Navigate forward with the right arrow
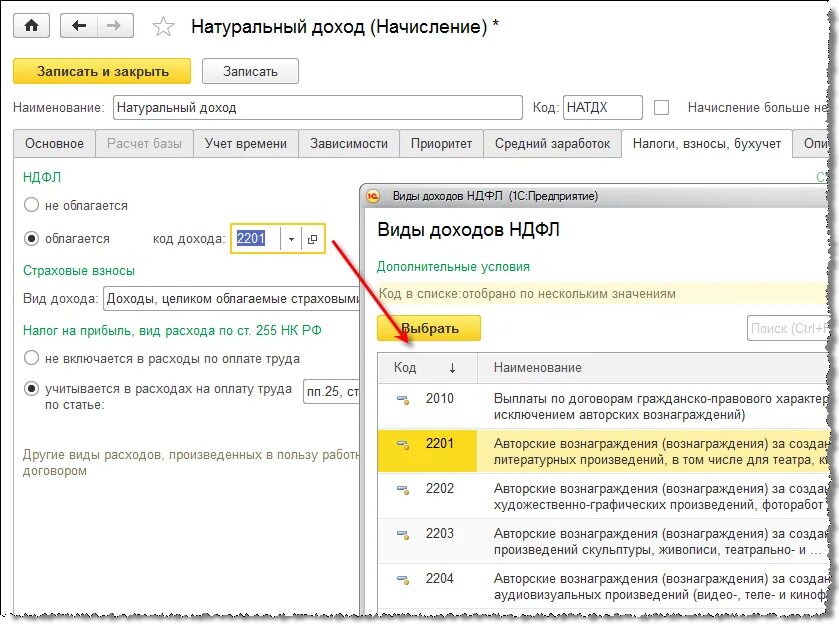The height and width of the screenshot is (624, 839). click(115, 26)
